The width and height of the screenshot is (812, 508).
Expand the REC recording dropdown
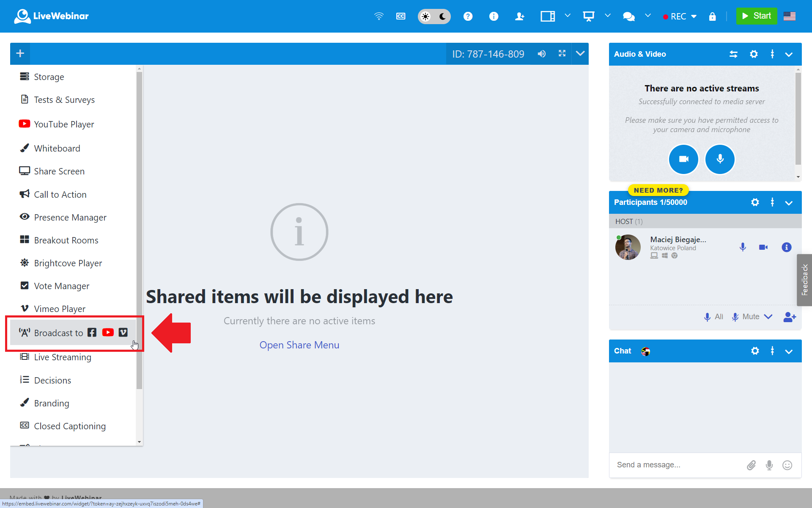click(694, 16)
